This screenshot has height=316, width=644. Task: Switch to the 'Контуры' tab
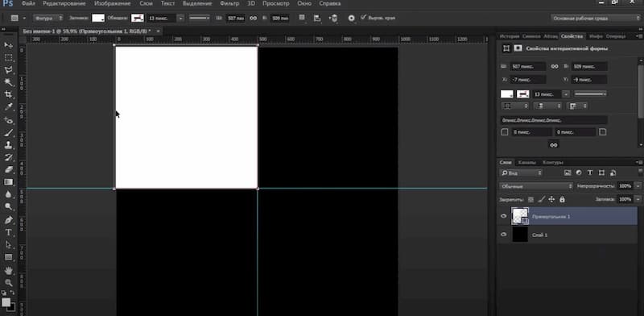point(552,162)
